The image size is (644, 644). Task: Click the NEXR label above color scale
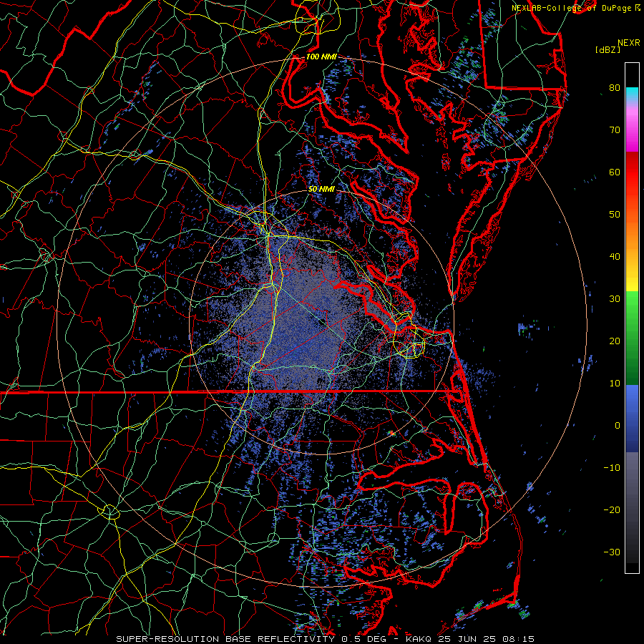tap(629, 43)
